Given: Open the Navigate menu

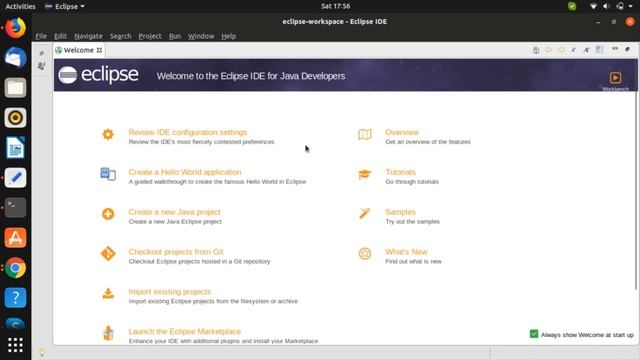Looking at the screenshot, I should pyautogui.click(x=89, y=36).
